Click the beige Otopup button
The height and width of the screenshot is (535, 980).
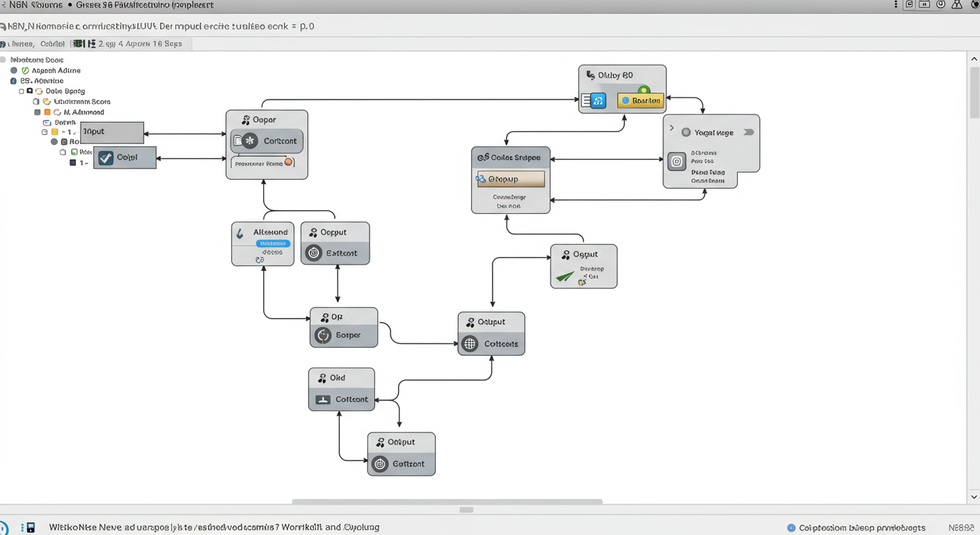click(510, 179)
